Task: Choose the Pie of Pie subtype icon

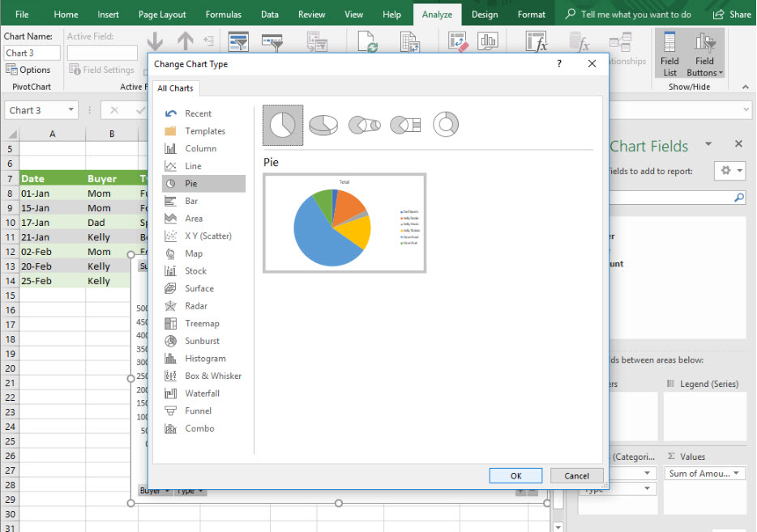Action: (x=364, y=125)
